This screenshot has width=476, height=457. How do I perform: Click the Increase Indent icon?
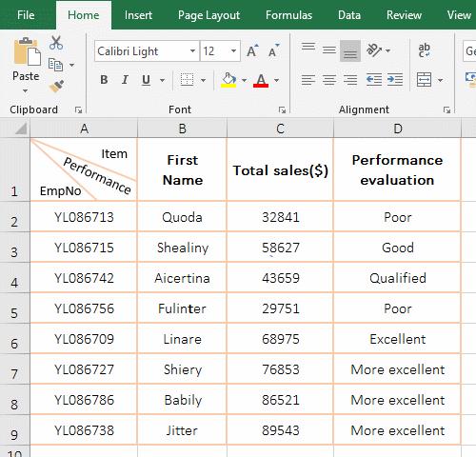(x=395, y=79)
